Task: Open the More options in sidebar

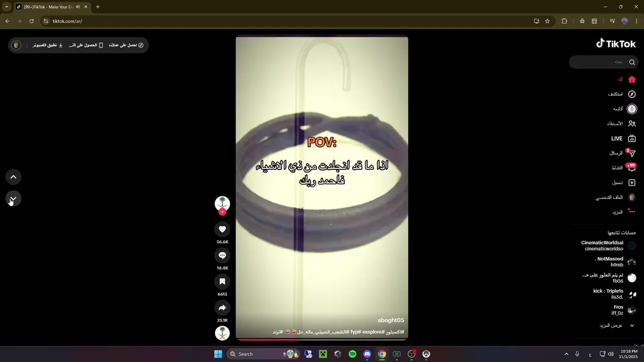Action: click(624, 212)
